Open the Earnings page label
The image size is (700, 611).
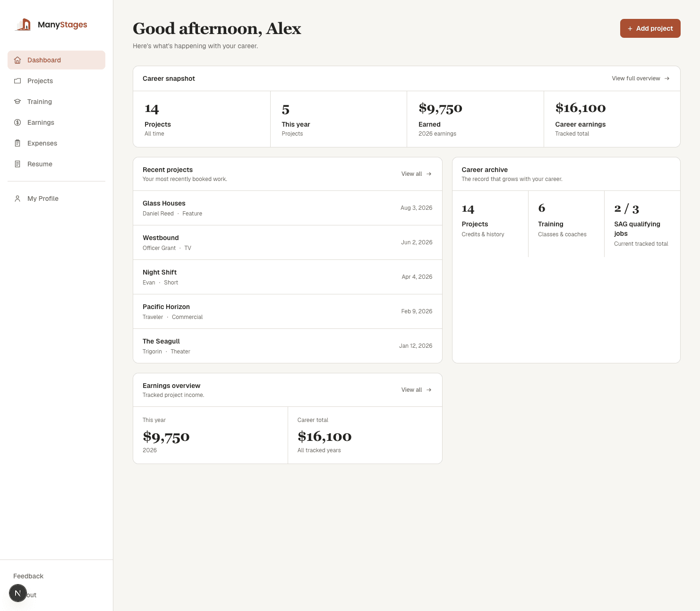(41, 122)
